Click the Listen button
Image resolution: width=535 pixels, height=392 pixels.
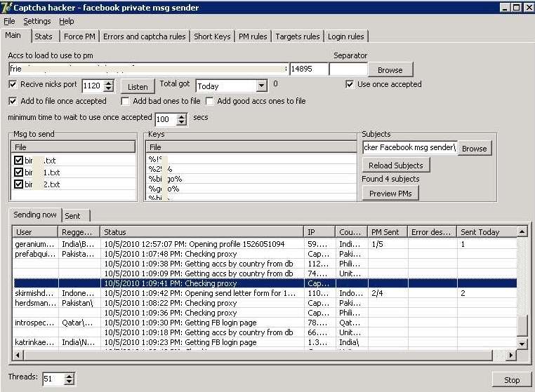coord(138,87)
